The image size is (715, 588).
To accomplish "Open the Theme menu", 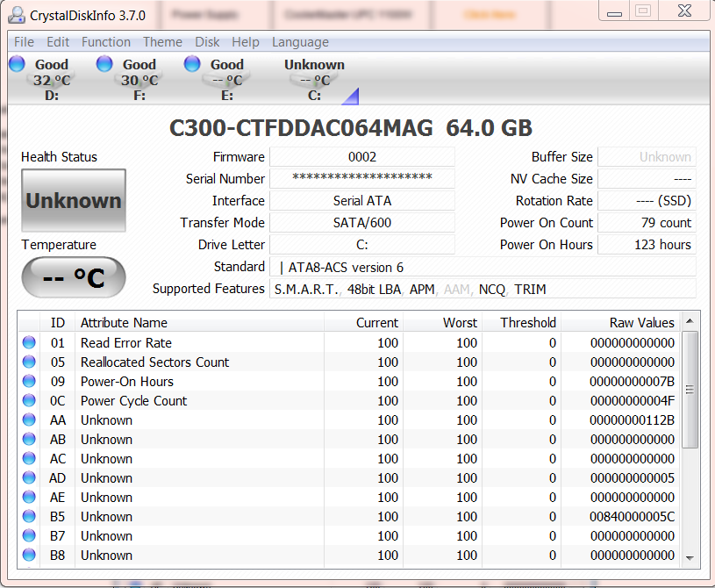I will 162,42.
